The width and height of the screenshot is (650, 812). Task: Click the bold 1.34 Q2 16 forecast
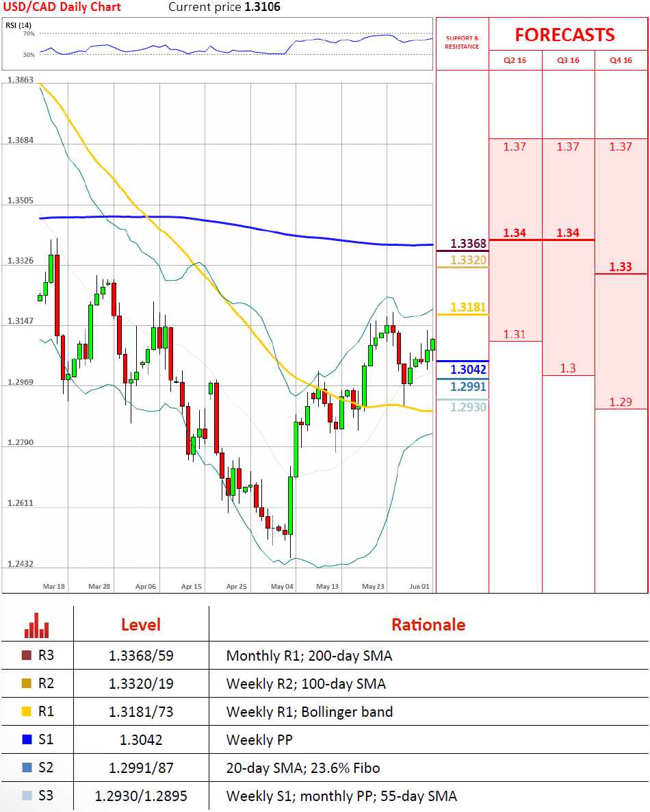[515, 233]
